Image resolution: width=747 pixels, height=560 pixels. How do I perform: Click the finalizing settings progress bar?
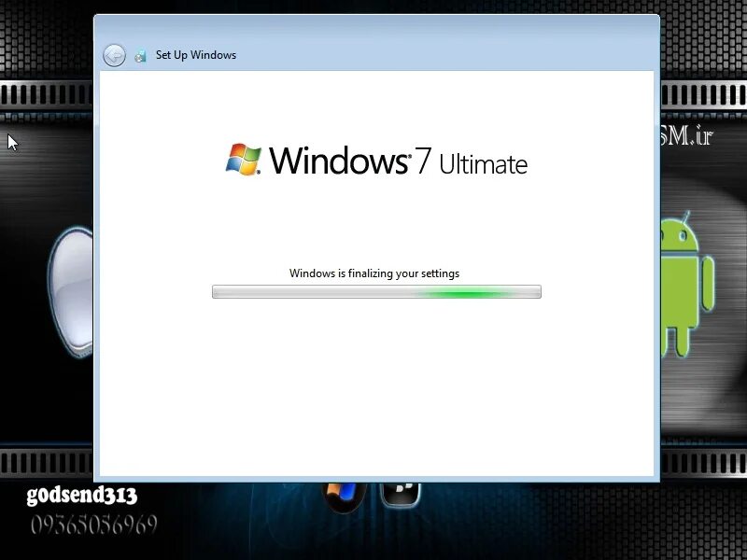point(376,291)
